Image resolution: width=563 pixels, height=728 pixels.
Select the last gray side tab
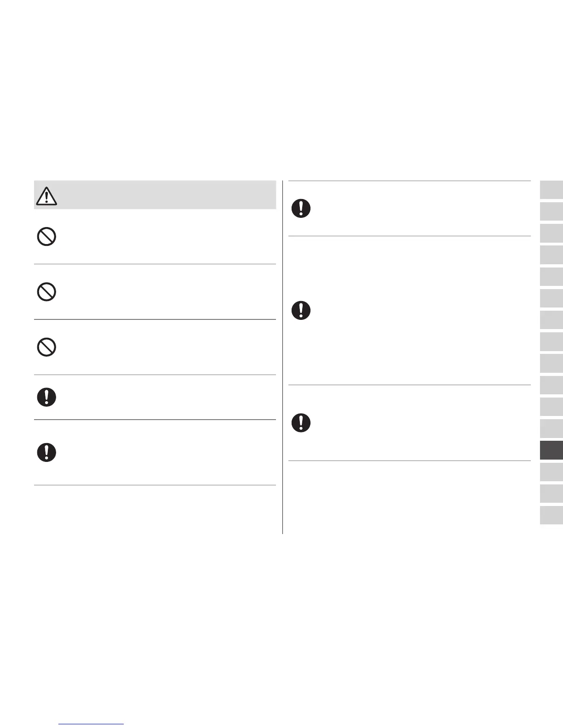point(551,515)
